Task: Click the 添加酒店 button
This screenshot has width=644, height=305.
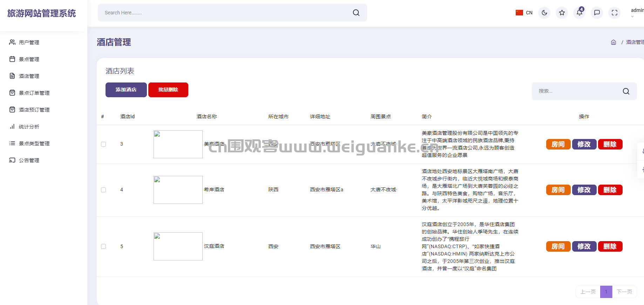Action: coord(126,90)
